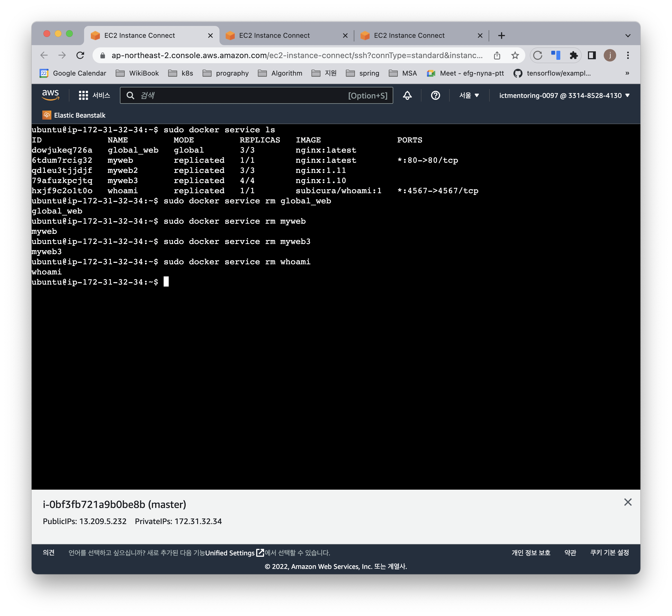Open the AWS notifications bell
Image resolution: width=672 pixels, height=616 pixels.
pos(407,95)
